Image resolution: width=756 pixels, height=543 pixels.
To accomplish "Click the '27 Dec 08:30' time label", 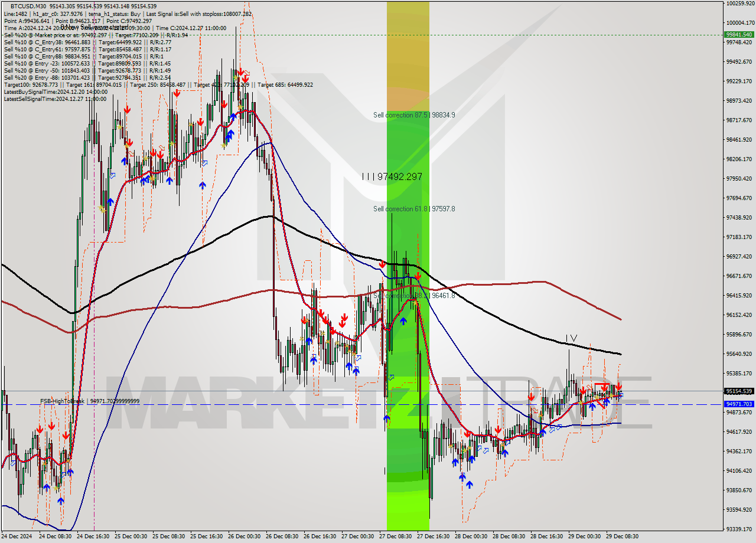I will tap(396, 537).
